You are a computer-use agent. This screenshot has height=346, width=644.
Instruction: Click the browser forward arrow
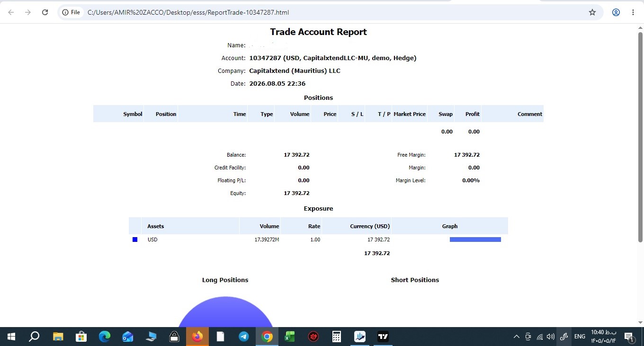(x=28, y=12)
